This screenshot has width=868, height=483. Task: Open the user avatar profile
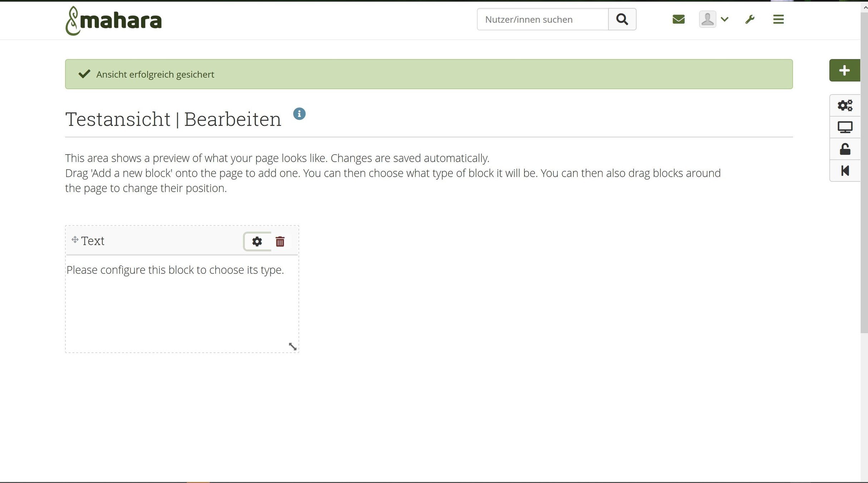click(x=707, y=19)
